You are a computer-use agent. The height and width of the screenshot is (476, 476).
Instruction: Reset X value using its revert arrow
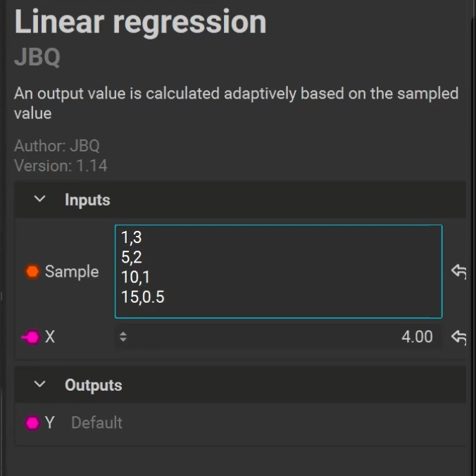click(x=458, y=337)
